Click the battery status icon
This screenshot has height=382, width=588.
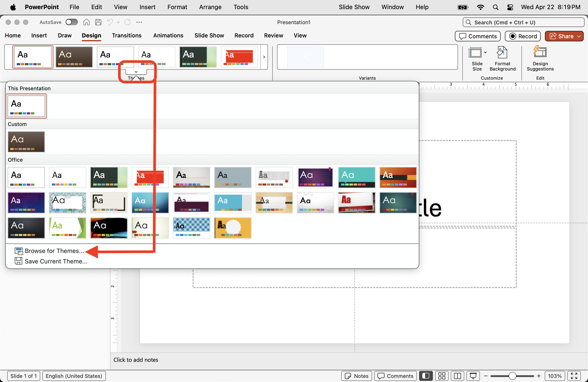click(x=463, y=7)
